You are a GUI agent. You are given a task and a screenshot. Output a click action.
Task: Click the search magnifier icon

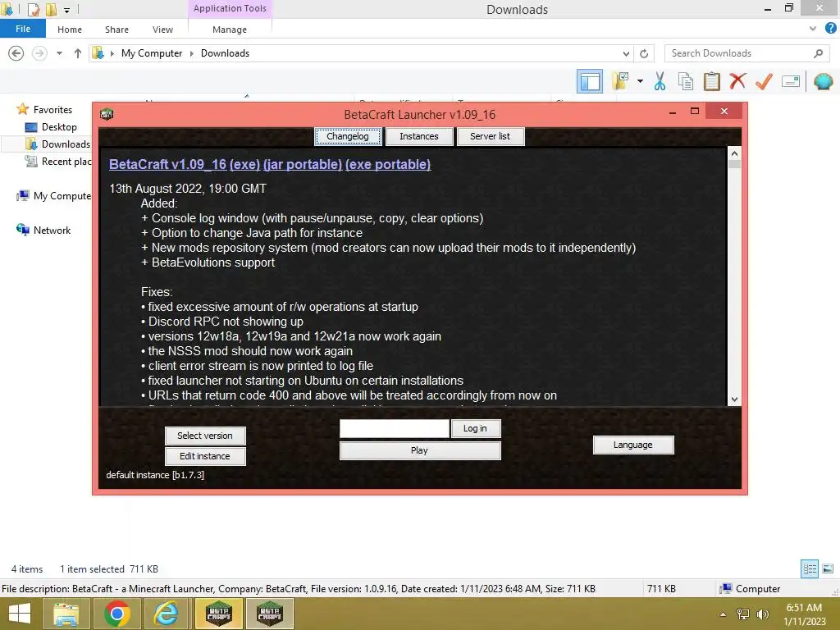pyautogui.click(x=818, y=53)
